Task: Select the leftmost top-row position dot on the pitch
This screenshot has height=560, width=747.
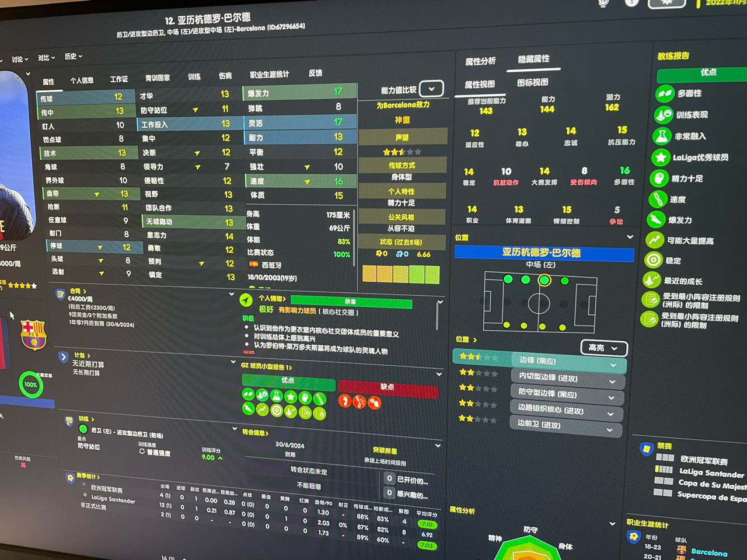Action: click(x=508, y=279)
